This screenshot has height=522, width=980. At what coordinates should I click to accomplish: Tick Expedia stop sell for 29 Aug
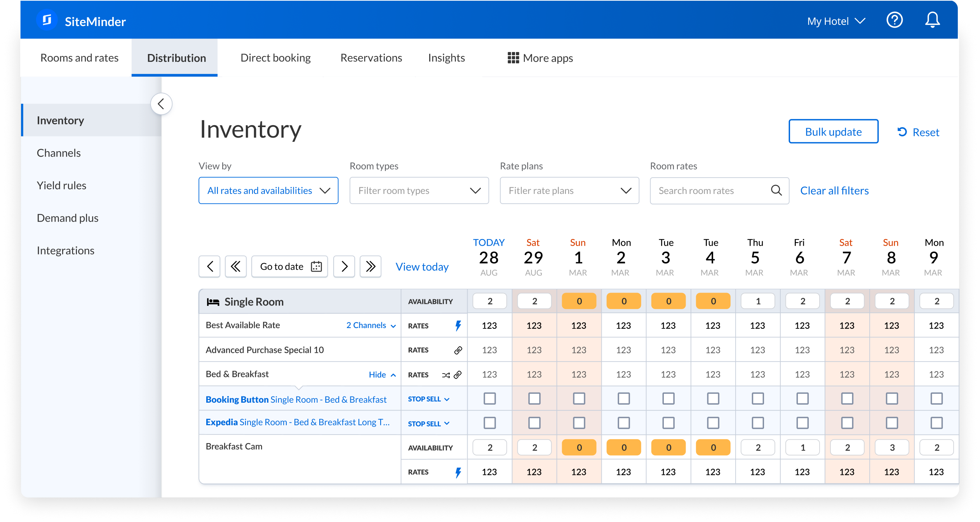point(534,423)
